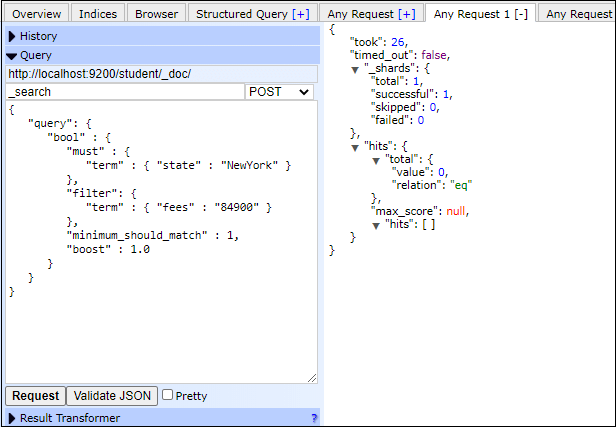Send the query with Request button
Viewport: 616px width, 427px height.
35,396
